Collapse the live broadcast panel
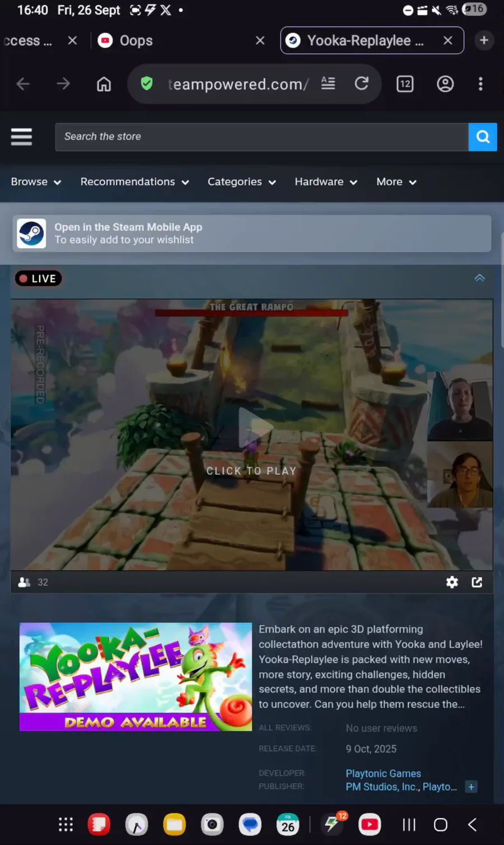 click(x=480, y=278)
